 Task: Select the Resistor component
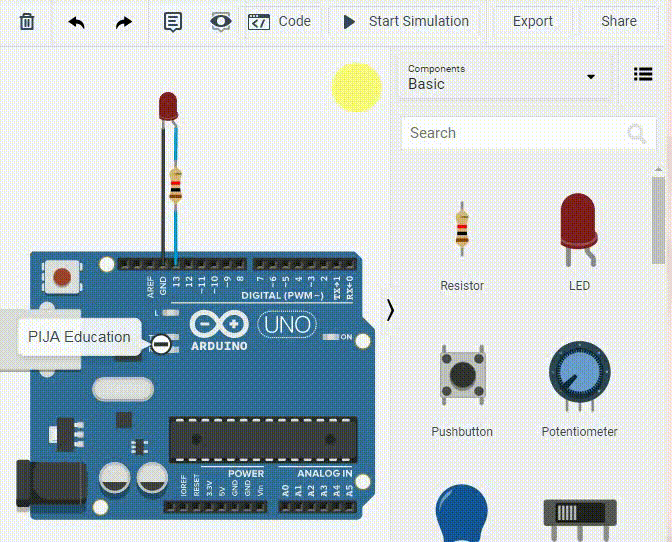(461, 245)
